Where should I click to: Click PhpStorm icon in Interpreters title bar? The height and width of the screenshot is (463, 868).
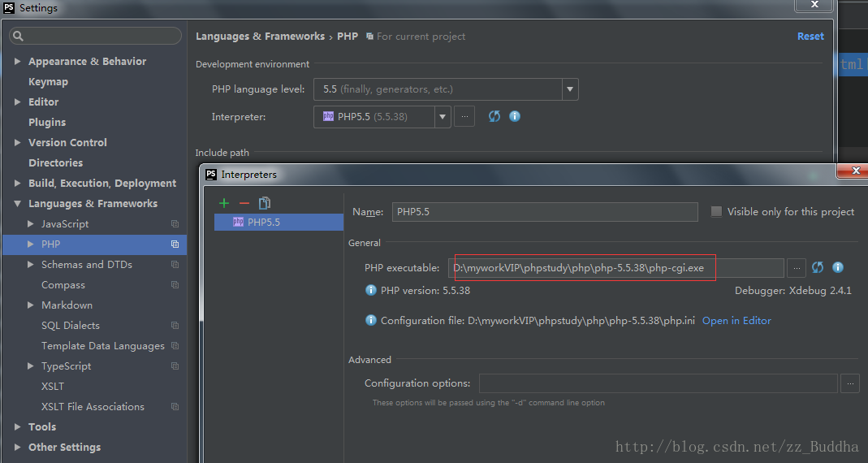[x=211, y=175]
